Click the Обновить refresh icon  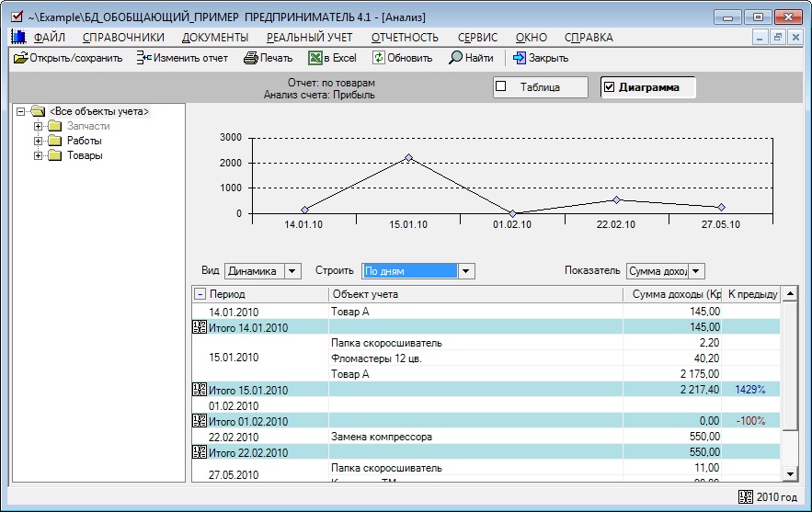pyautogui.click(x=378, y=58)
